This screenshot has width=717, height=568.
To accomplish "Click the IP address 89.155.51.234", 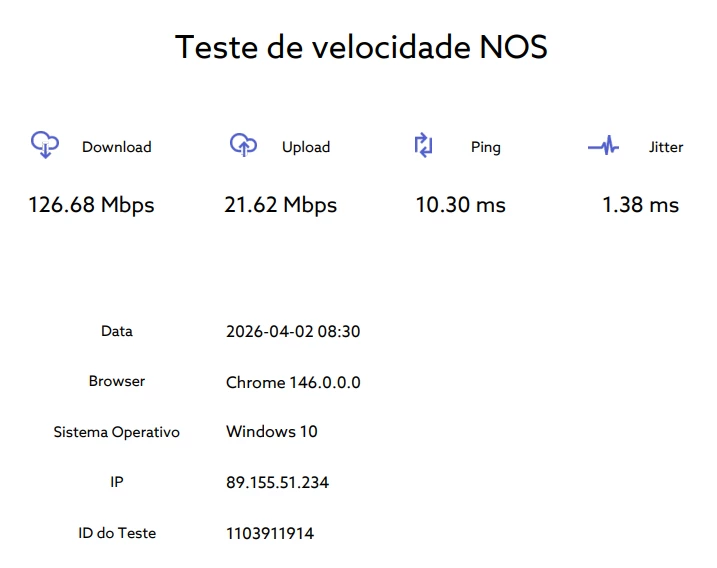I will [277, 483].
